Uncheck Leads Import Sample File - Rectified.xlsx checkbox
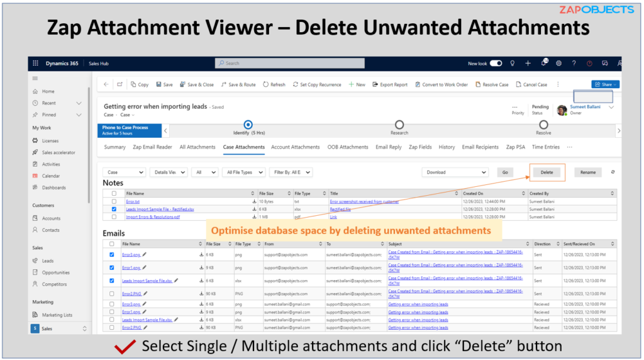Image resolution: width=644 pixels, height=360 pixels. (114, 209)
